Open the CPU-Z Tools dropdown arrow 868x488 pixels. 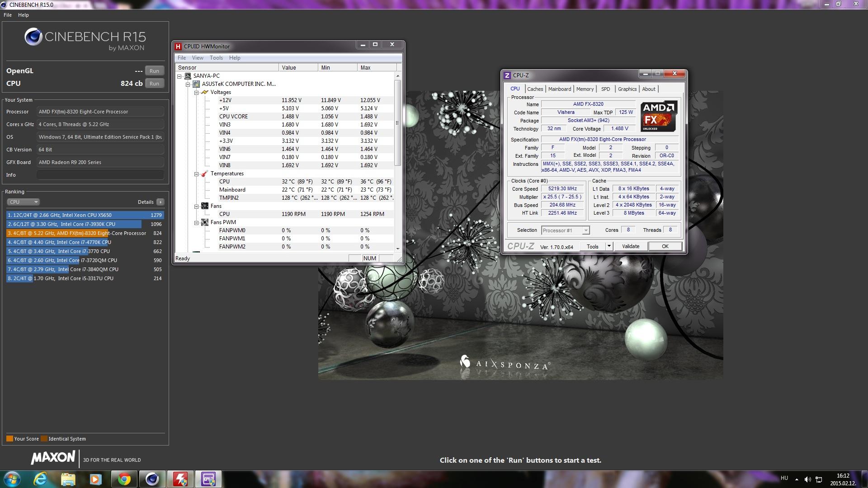[x=609, y=246]
